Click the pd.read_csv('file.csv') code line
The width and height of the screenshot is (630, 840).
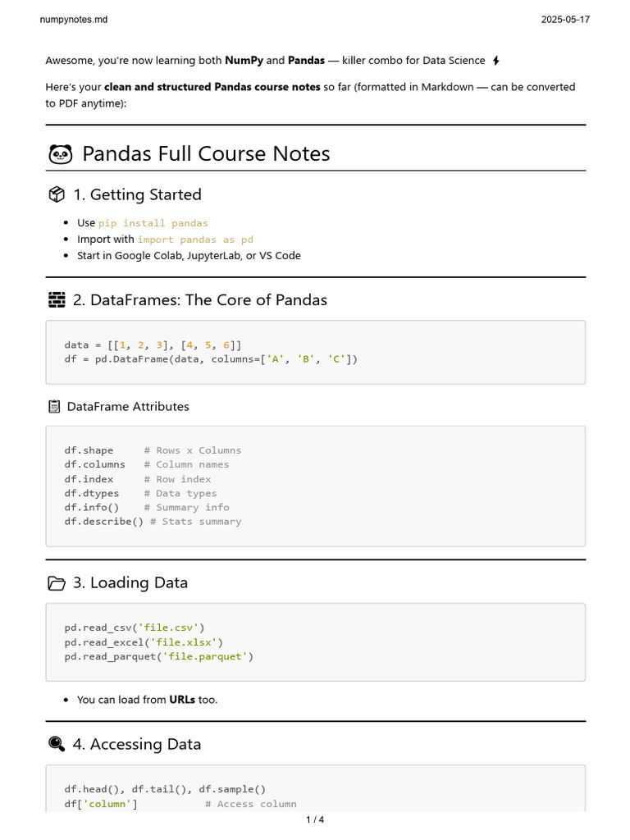pos(135,628)
